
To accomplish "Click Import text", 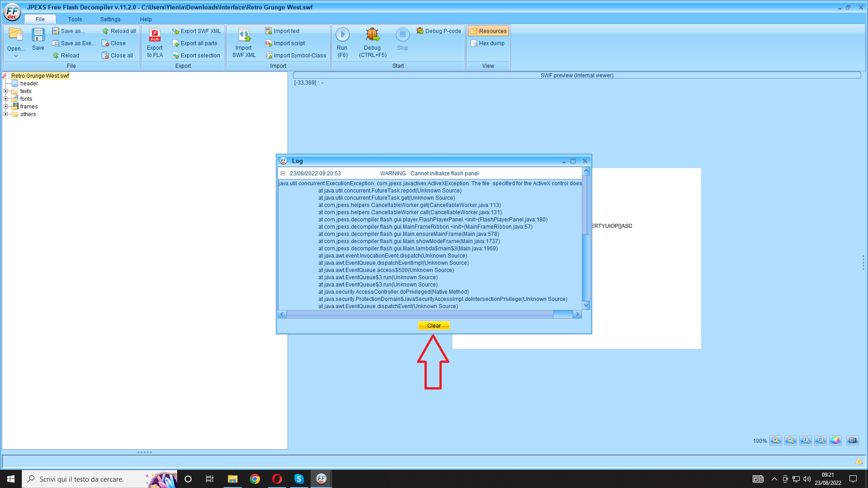I will click(283, 31).
